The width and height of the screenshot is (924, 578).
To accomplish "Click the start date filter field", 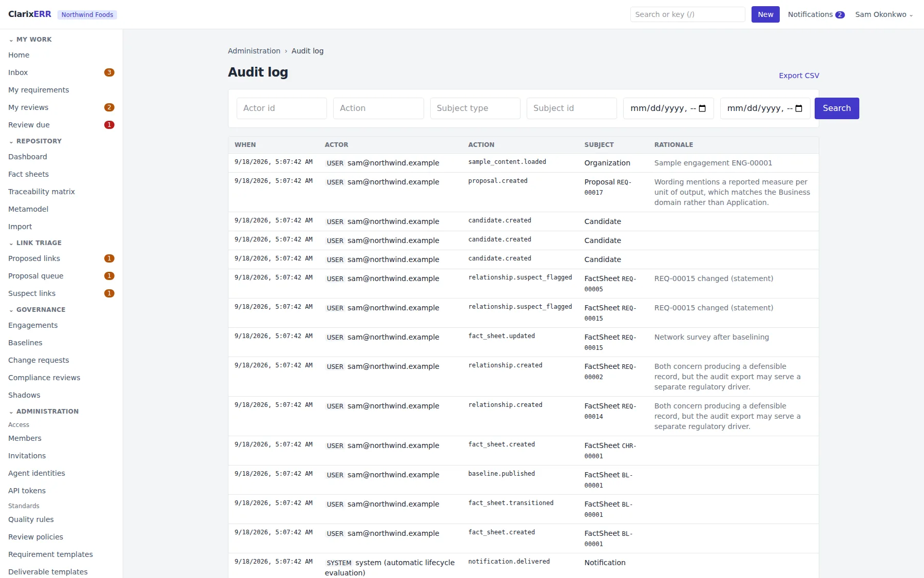I will [x=668, y=108].
